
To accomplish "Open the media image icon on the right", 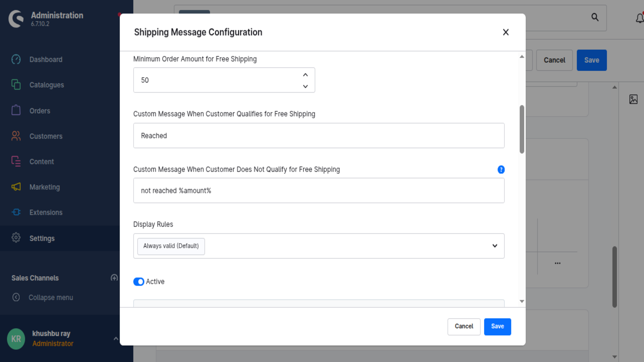I will (x=633, y=99).
